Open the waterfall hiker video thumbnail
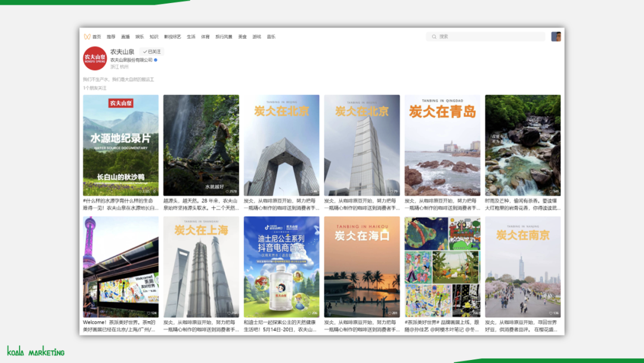The height and width of the screenshot is (363, 644). click(202, 145)
